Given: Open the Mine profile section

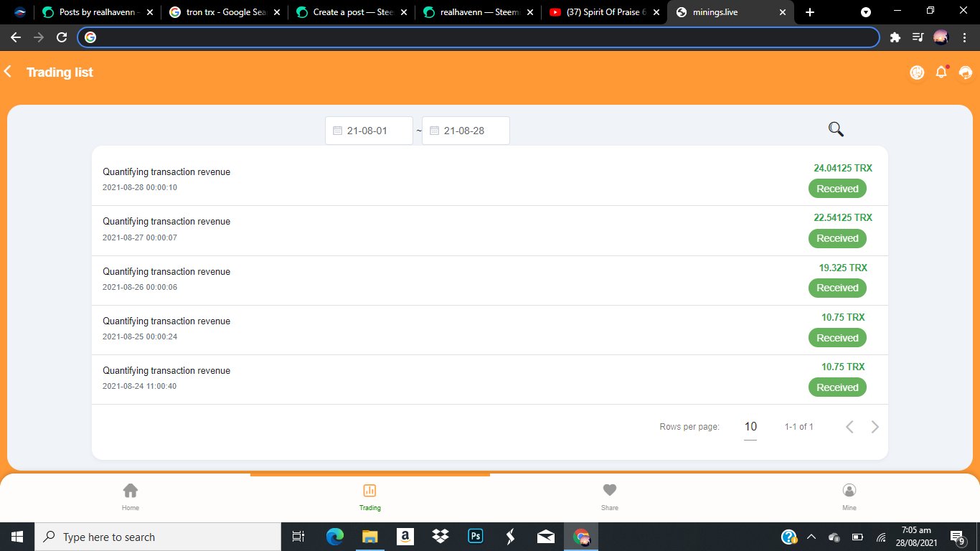Looking at the screenshot, I should coord(849,495).
